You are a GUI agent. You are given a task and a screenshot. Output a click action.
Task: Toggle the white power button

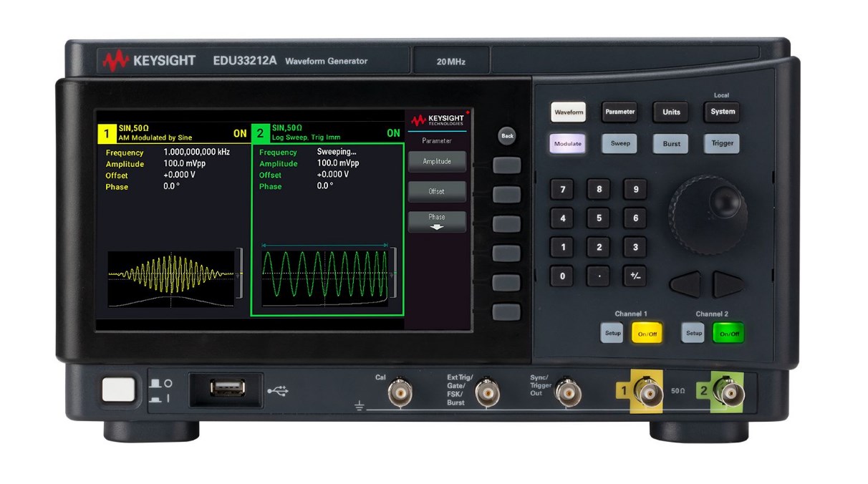click(118, 389)
